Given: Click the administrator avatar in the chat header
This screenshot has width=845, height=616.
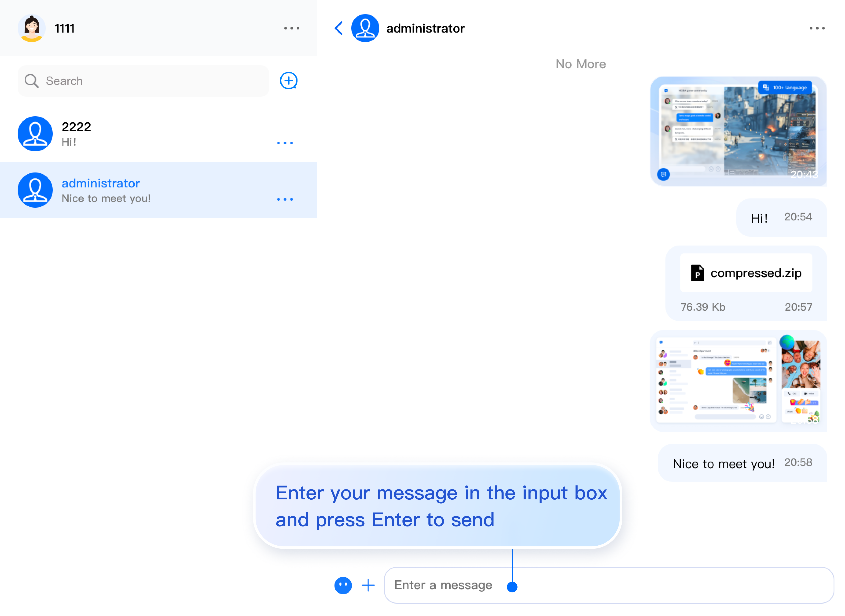Looking at the screenshot, I should [365, 28].
